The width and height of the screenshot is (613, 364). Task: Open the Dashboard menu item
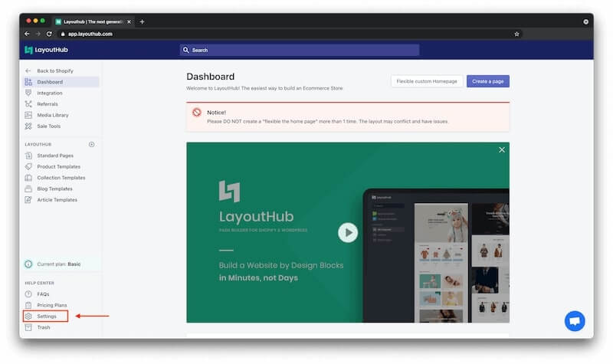[x=61, y=82]
